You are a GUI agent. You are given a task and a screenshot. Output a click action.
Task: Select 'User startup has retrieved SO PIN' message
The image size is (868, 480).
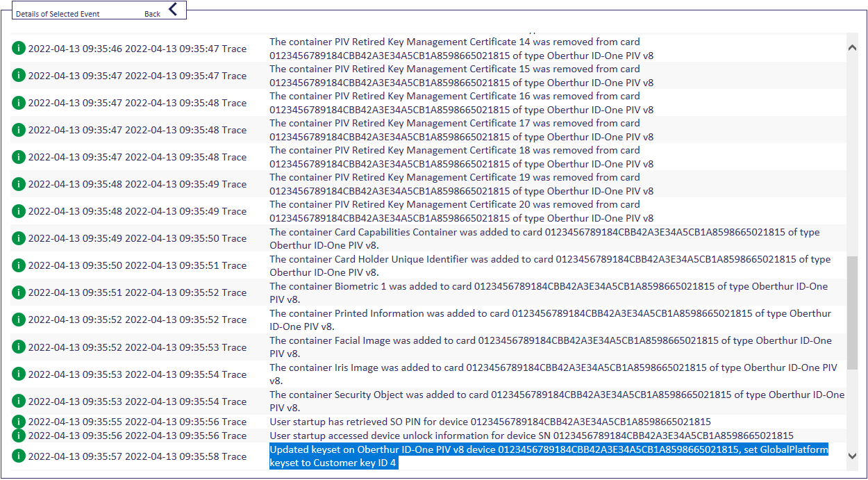[x=490, y=422]
